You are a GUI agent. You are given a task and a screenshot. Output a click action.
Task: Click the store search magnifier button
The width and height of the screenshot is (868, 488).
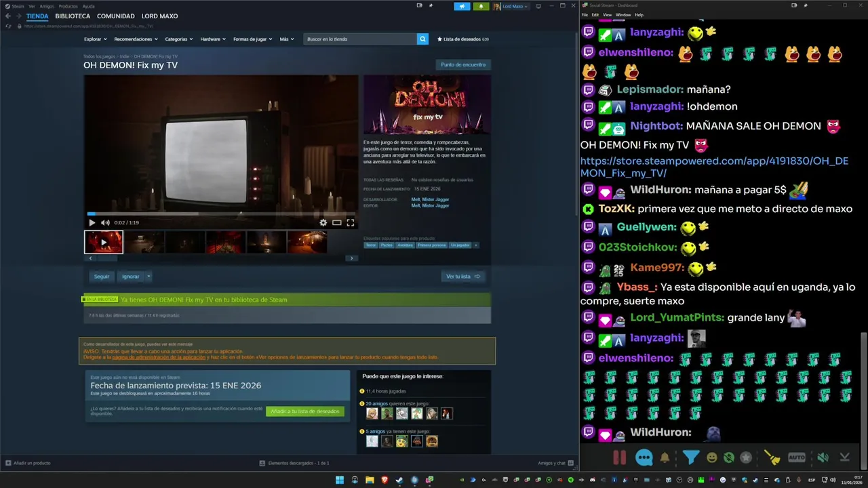pos(422,39)
